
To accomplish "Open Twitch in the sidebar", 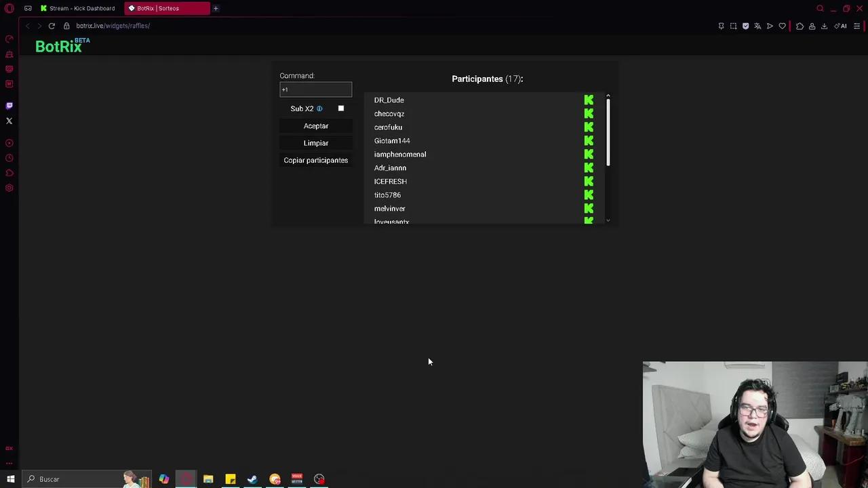I will pos(9,106).
